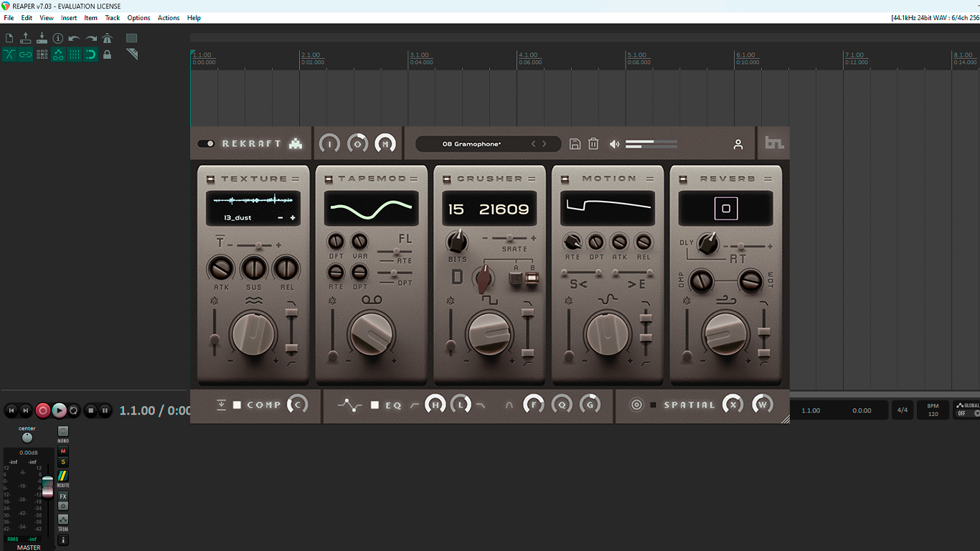This screenshot has height=551, width=980.
Task: Toggle the Rekraft main power switch
Action: click(207, 143)
